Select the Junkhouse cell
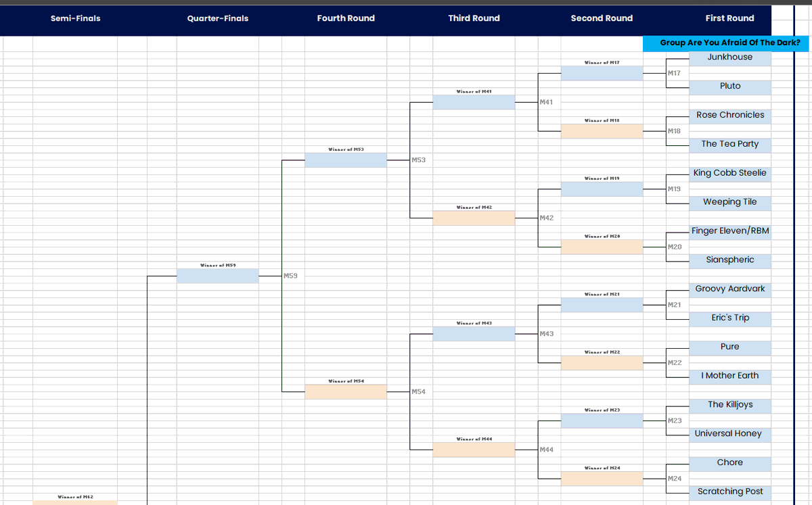812x505 pixels. (x=729, y=58)
